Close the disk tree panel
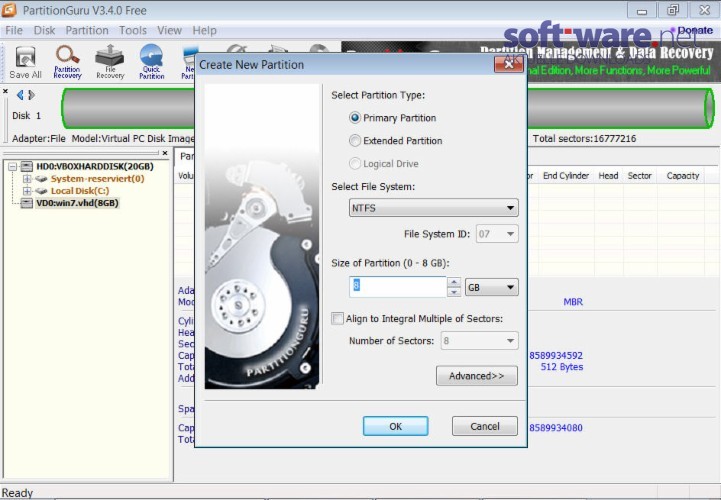Image resolution: width=721 pixels, height=500 pixels. pyautogui.click(x=165, y=153)
